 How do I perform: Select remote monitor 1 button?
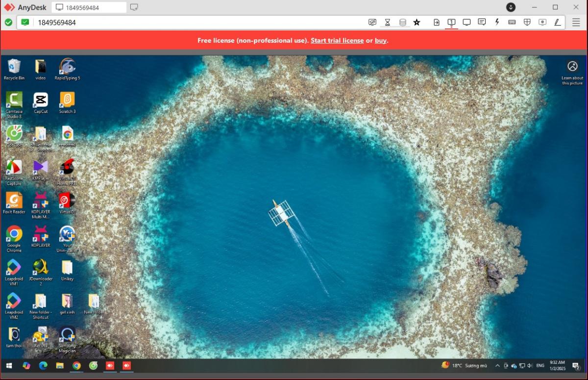(451, 22)
